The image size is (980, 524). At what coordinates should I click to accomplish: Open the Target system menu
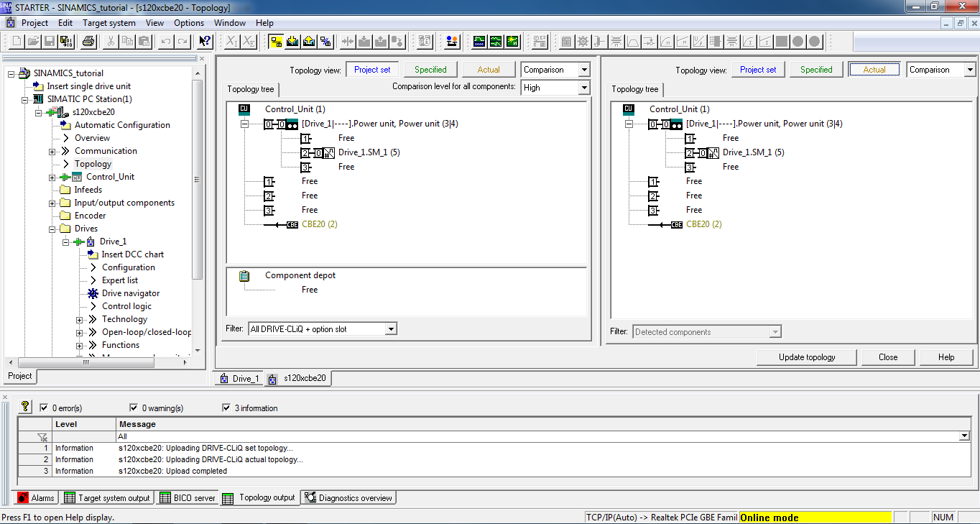(x=109, y=23)
